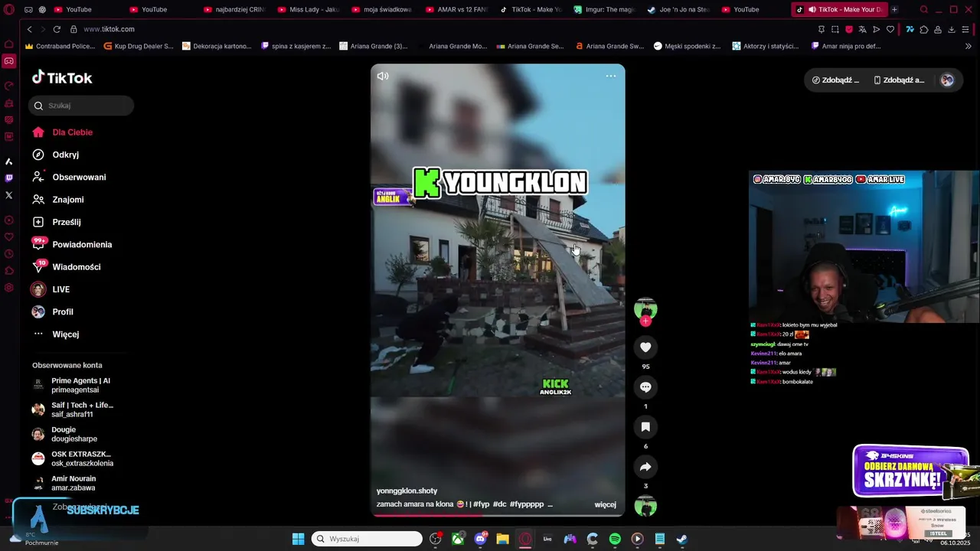This screenshot has height=551, width=980.
Task: Open the sound disc avatar below share
Action: 645,506
